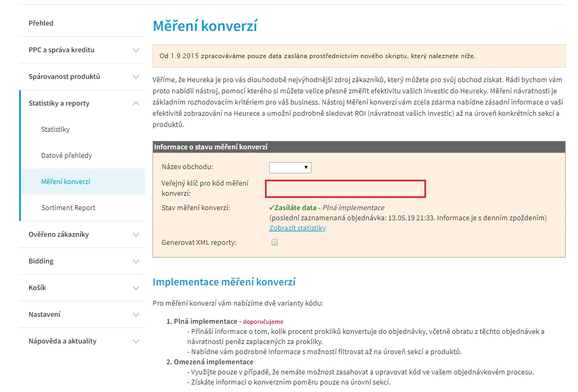Enable the Generovat XML reporty checkbox
Screen dimensions: 578x392
[275, 242]
